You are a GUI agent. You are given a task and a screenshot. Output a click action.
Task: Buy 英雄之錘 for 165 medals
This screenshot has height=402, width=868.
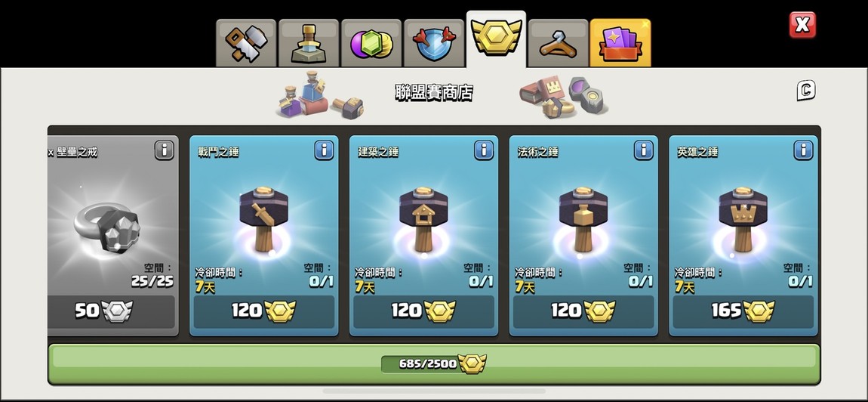pyautogui.click(x=743, y=311)
